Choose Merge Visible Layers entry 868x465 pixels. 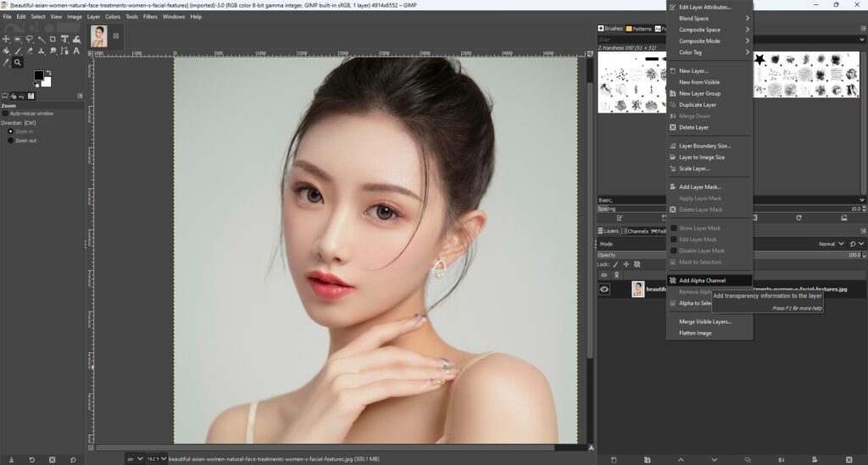[709, 321]
